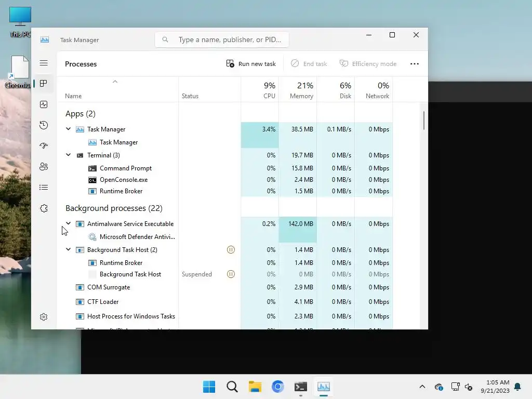Click the sort arrow above Name column
The width and height of the screenshot is (532, 399).
coord(115,82)
